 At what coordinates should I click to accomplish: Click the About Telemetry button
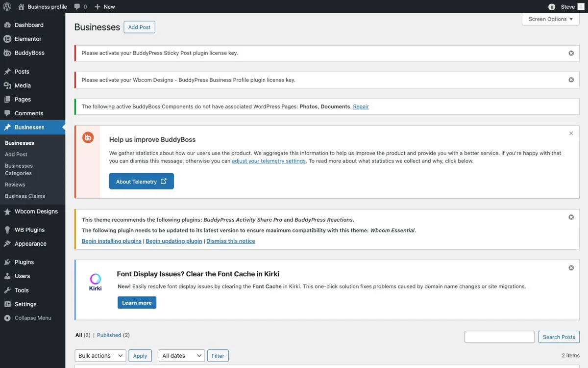click(141, 181)
